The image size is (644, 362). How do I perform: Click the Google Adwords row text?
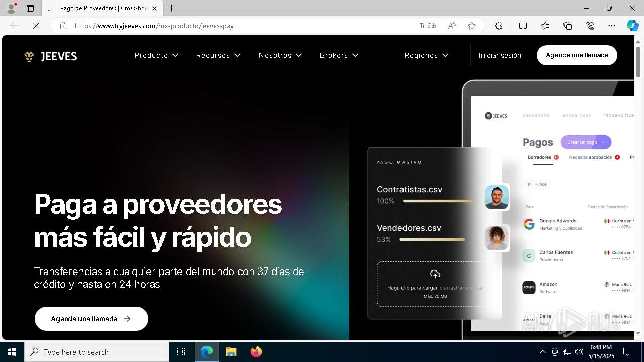tap(560, 224)
